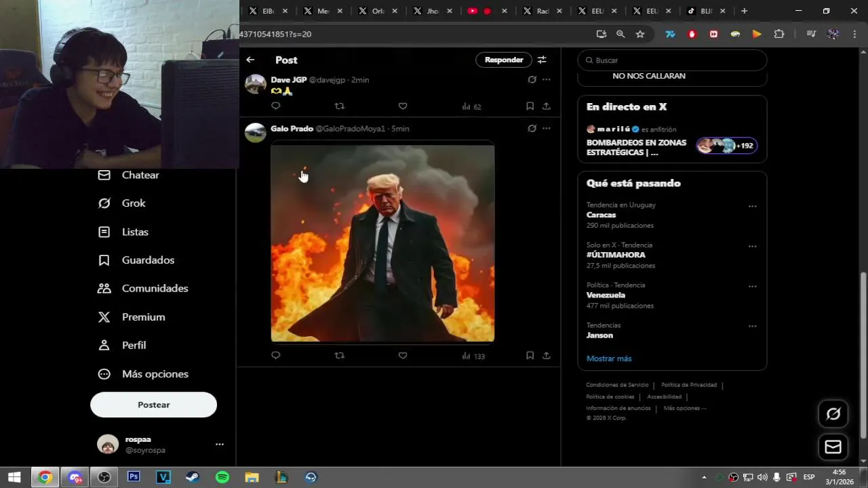Open Más opciones in the sidebar
The height and width of the screenshot is (488, 868).
click(143, 374)
